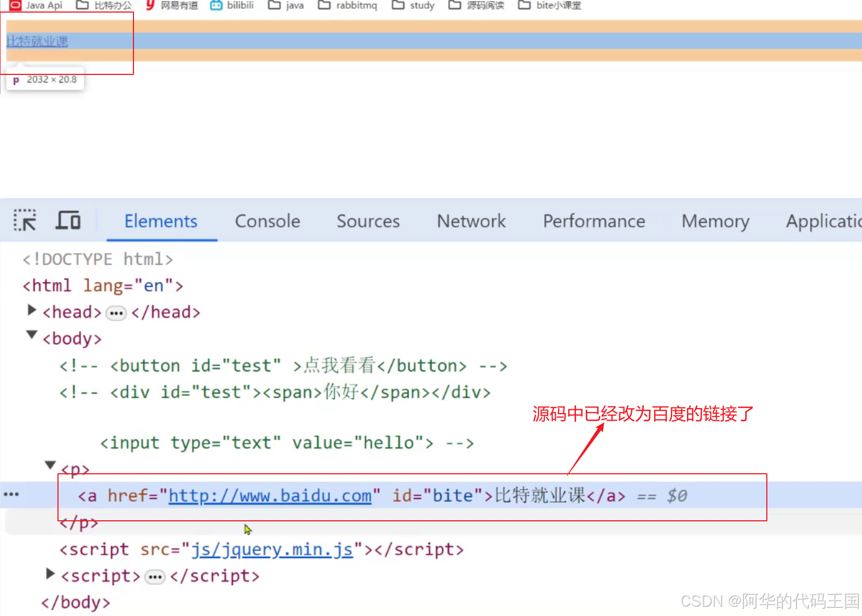Open the java bookmark folder
Viewport: 862px width, 616px height.
click(286, 5)
